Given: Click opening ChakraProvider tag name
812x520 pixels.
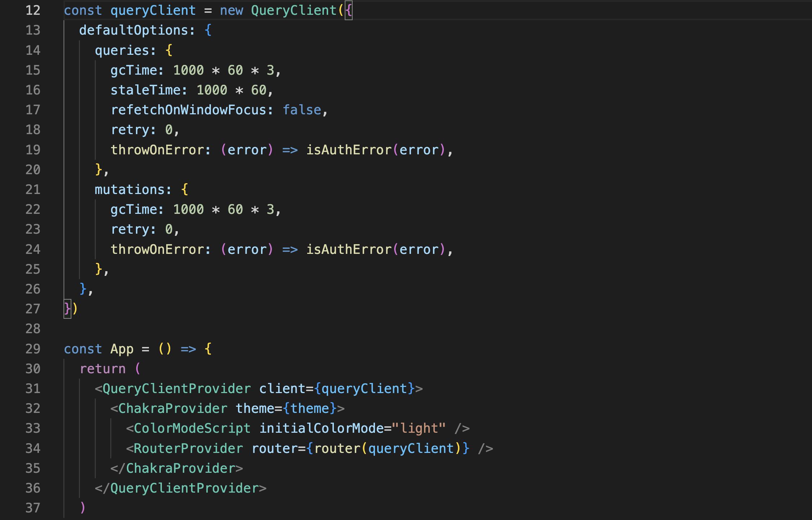Looking at the screenshot, I should (173, 409).
